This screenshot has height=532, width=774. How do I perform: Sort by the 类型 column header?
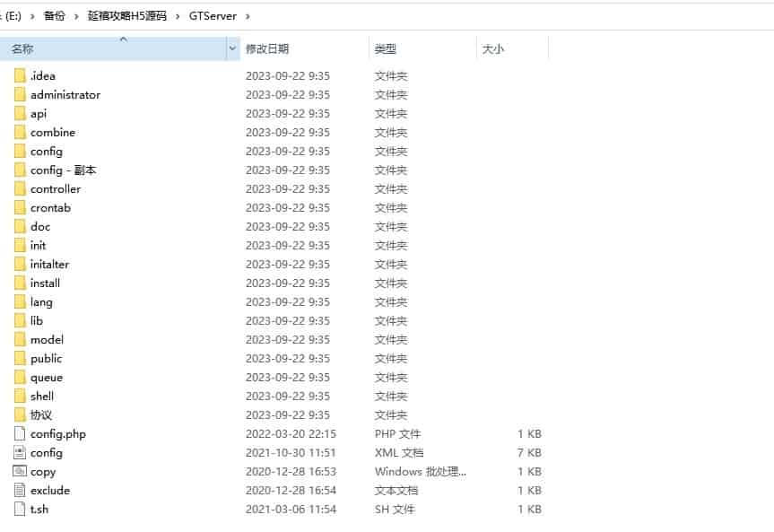point(422,48)
